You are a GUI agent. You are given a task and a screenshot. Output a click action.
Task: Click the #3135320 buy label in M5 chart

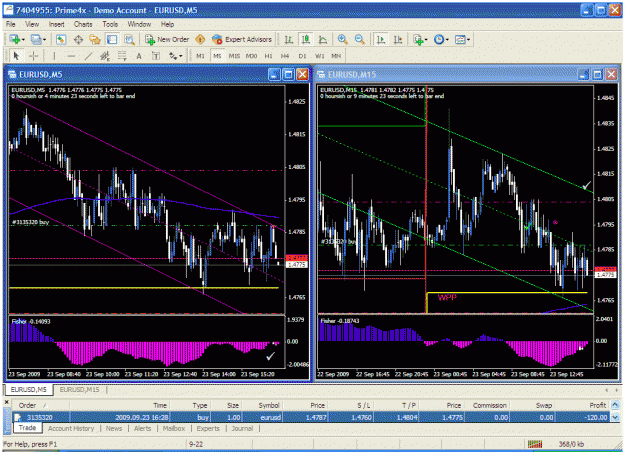pos(31,222)
